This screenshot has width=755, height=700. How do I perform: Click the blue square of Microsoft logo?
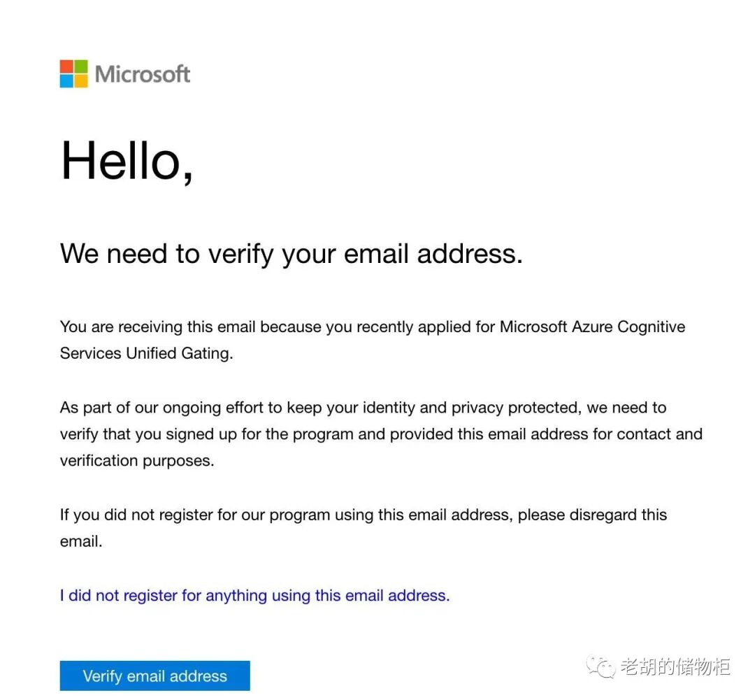(x=66, y=81)
